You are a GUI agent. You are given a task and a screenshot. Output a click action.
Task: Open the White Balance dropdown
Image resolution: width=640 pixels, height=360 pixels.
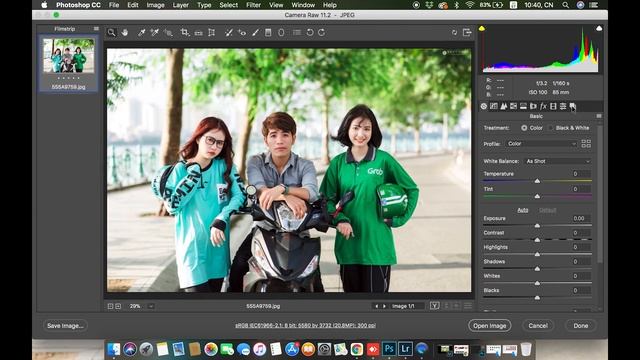click(558, 161)
